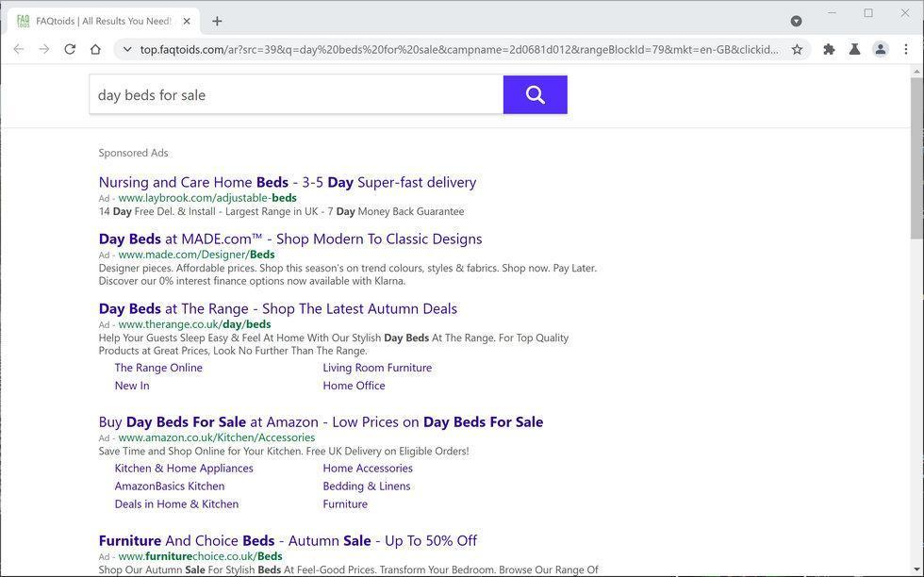This screenshot has height=577, width=924.
Task: Open the Bedding & Linens sitelink
Action: pyautogui.click(x=366, y=486)
